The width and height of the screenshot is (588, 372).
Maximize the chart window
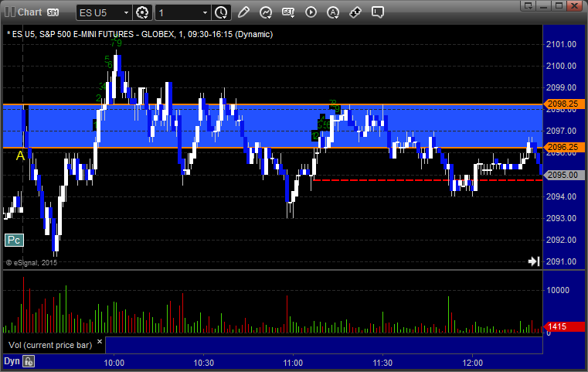tap(559, 5)
